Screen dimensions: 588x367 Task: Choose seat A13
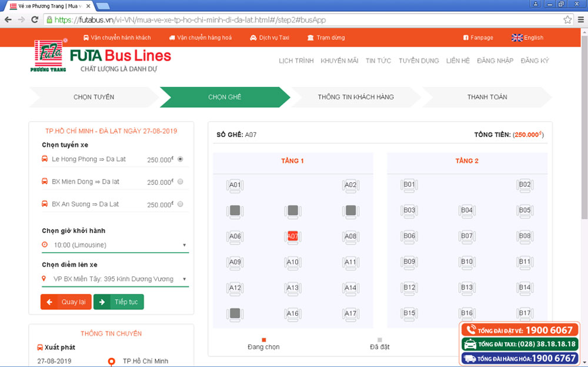click(x=292, y=288)
